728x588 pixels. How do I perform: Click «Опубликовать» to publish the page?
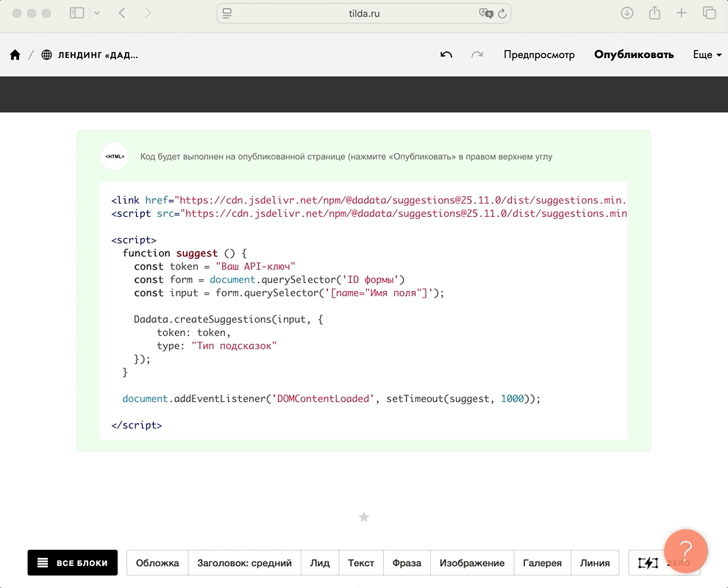(634, 55)
